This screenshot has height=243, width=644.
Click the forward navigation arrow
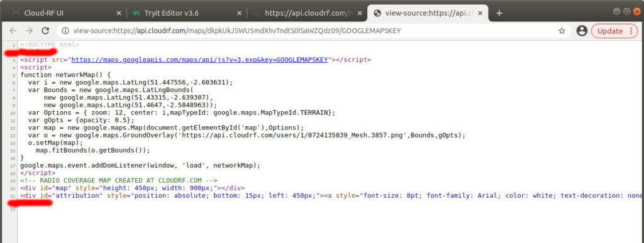(29, 31)
